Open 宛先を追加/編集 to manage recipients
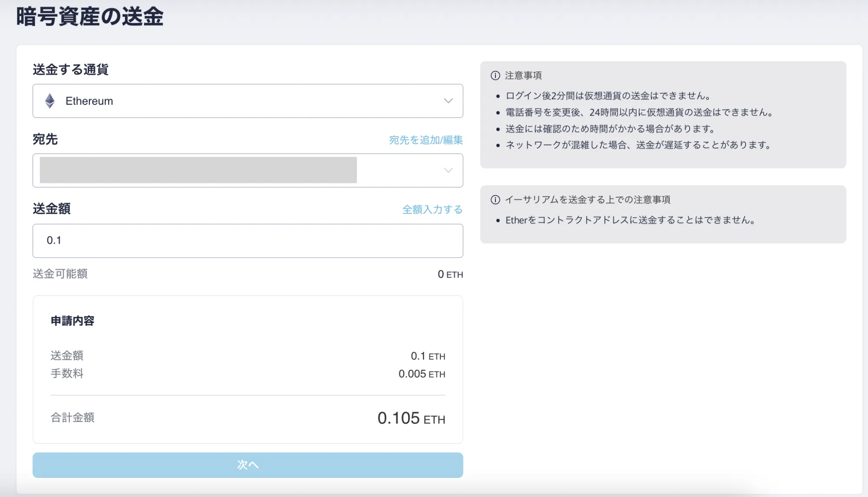This screenshot has width=868, height=497. click(x=426, y=140)
